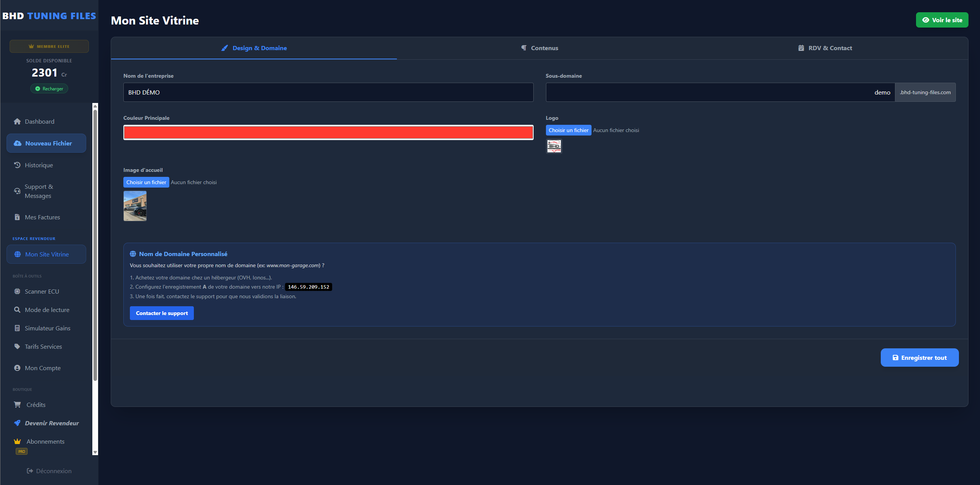Click the Voir le site button

[942, 20]
